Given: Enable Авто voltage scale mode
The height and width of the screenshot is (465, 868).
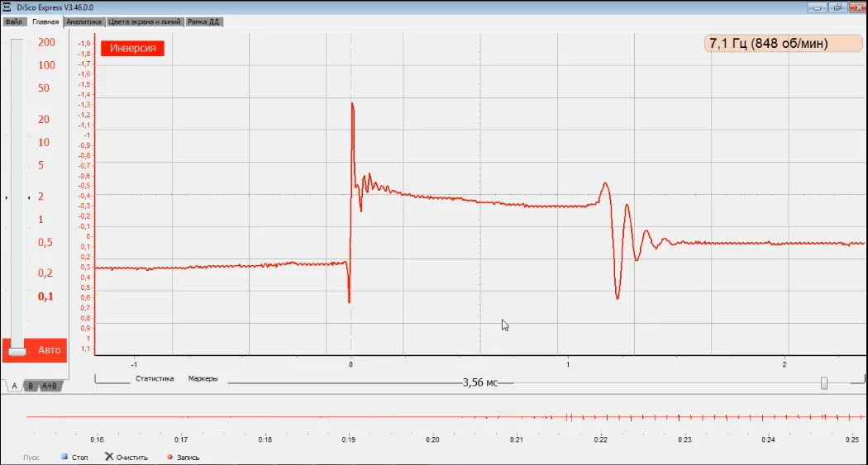Looking at the screenshot, I should [49, 350].
